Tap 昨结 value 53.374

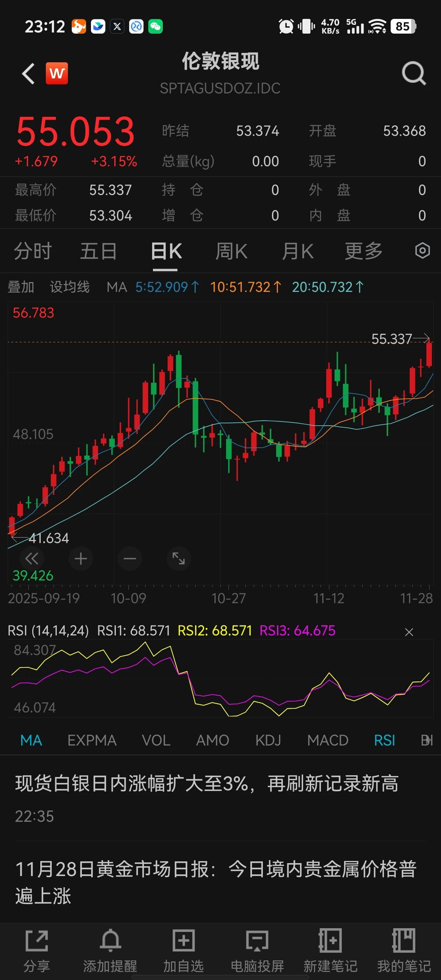pyautogui.click(x=258, y=131)
